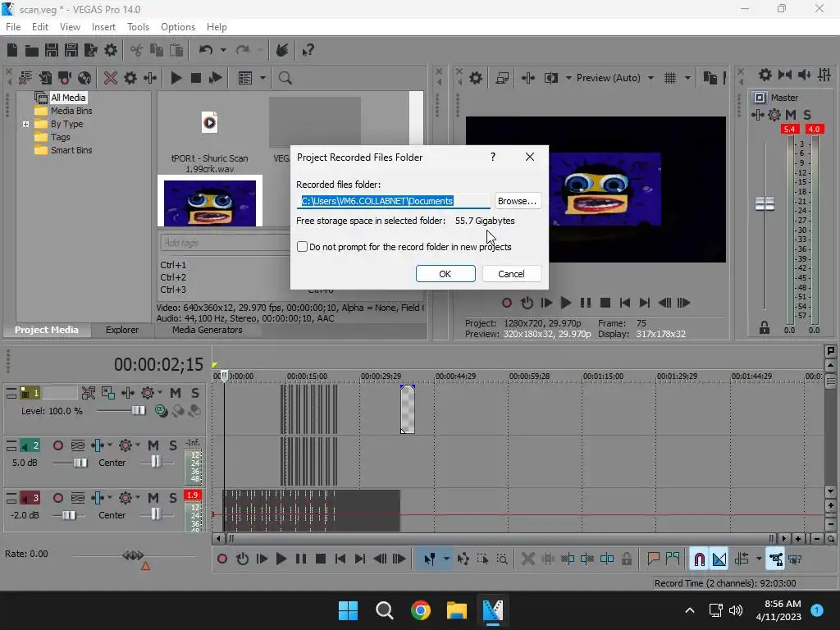840x630 pixels.
Task: Open the File menu
Action: click(x=13, y=27)
